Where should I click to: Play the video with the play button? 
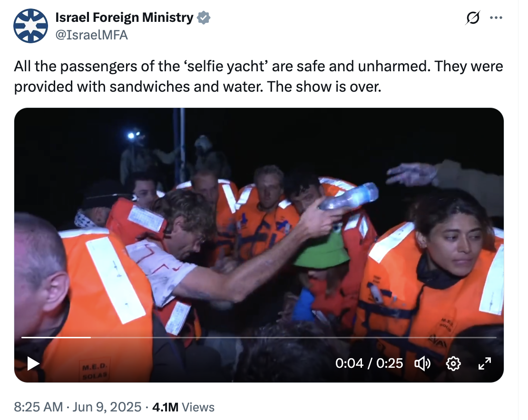click(33, 363)
